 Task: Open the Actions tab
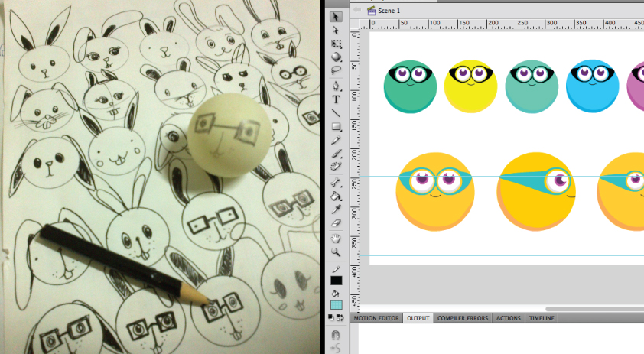click(508, 318)
